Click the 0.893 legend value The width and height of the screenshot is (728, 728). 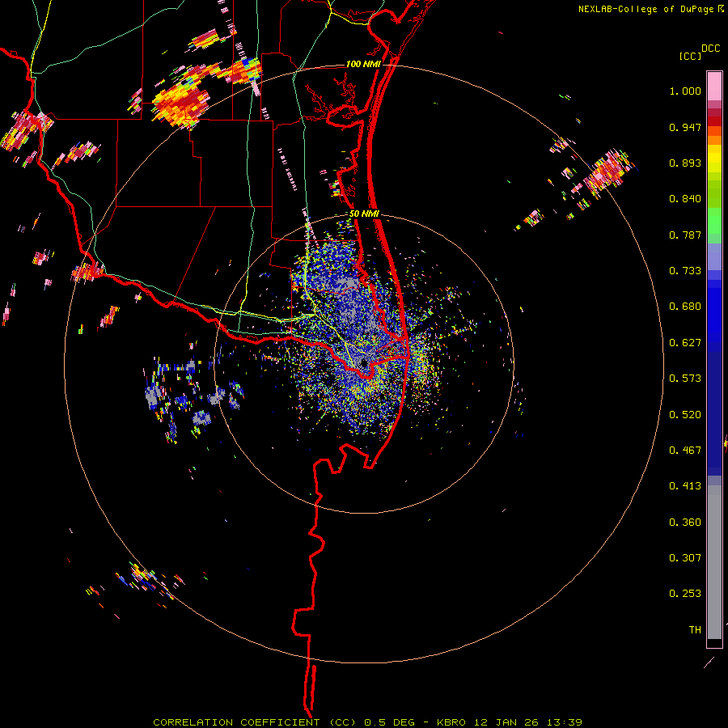tap(685, 163)
